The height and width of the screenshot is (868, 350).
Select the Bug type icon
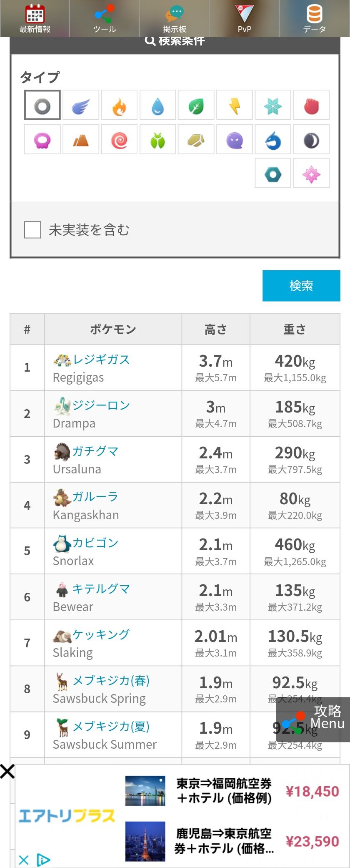pos(157,140)
